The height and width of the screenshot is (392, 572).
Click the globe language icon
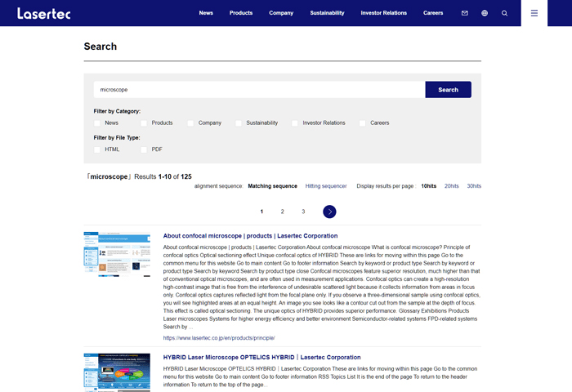[485, 13]
